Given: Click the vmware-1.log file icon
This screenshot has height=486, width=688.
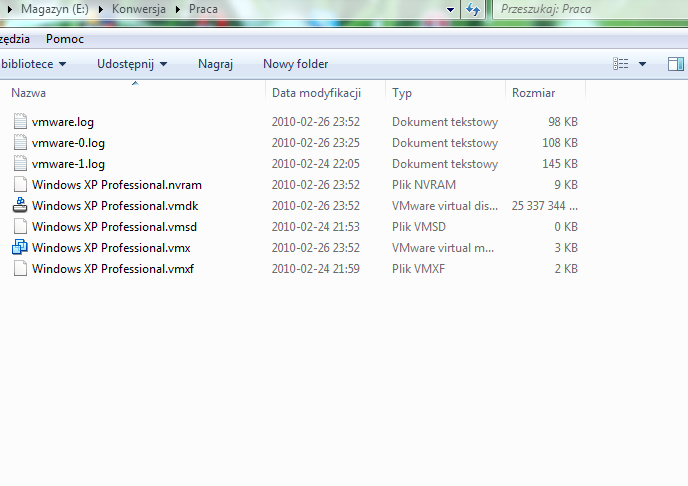Looking at the screenshot, I should tap(20, 164).
